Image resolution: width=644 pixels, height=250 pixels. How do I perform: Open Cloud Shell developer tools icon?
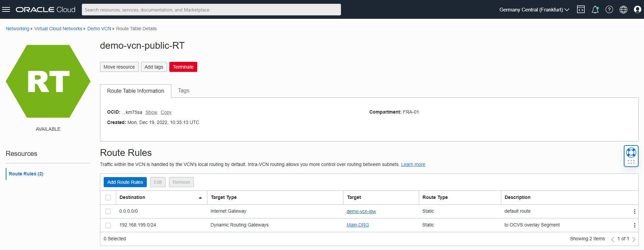(581, 9)
